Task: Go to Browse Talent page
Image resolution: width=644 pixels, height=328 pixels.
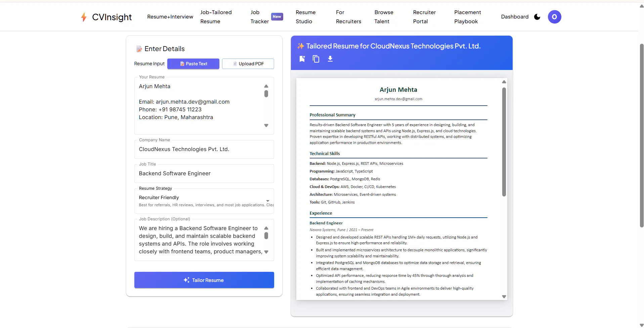Action: (x=384, y=17)
